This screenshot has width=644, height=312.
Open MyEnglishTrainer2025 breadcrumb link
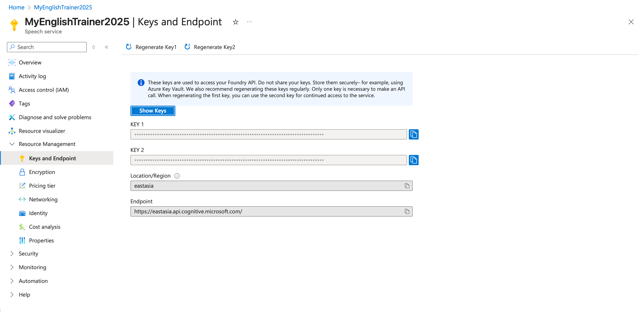click(x=63, y=7)
